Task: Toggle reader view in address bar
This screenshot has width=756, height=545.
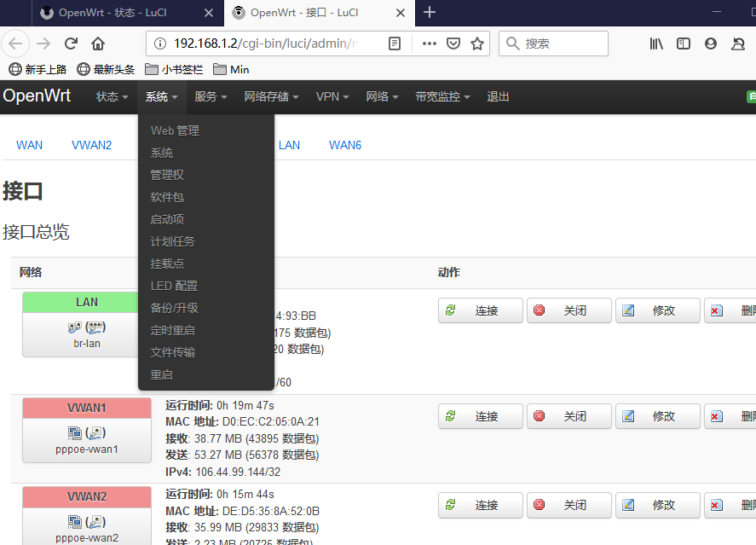Action: (395, 43)
